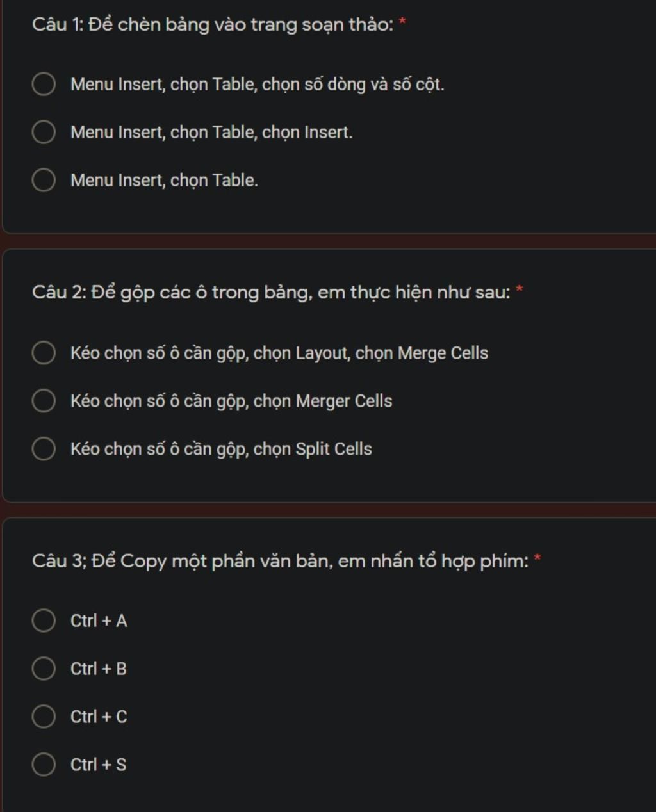Click the 'Câu 1: Để chèn bảng' question title
This screenshot has height=812, width=656.
(x=212, y=25)
